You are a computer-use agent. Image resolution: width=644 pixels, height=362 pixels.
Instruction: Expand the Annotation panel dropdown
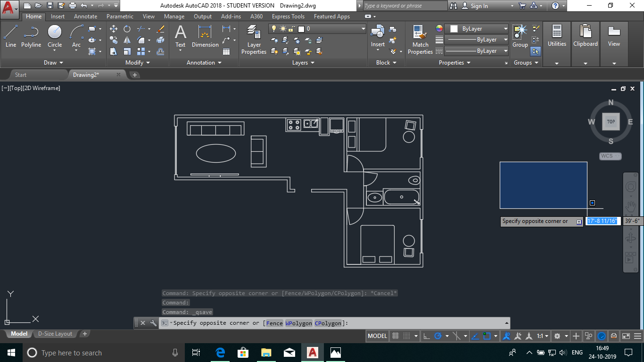click(x=204, y=63)
